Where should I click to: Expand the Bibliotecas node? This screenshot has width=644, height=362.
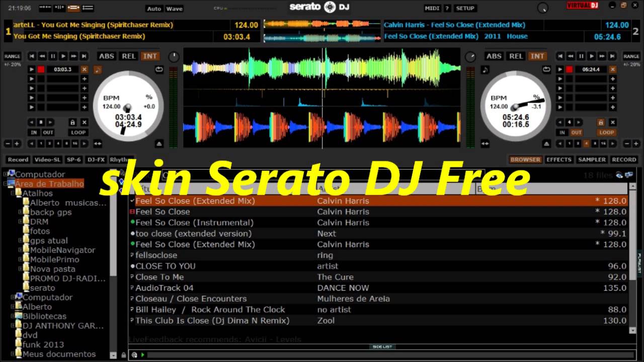(13, 316)
